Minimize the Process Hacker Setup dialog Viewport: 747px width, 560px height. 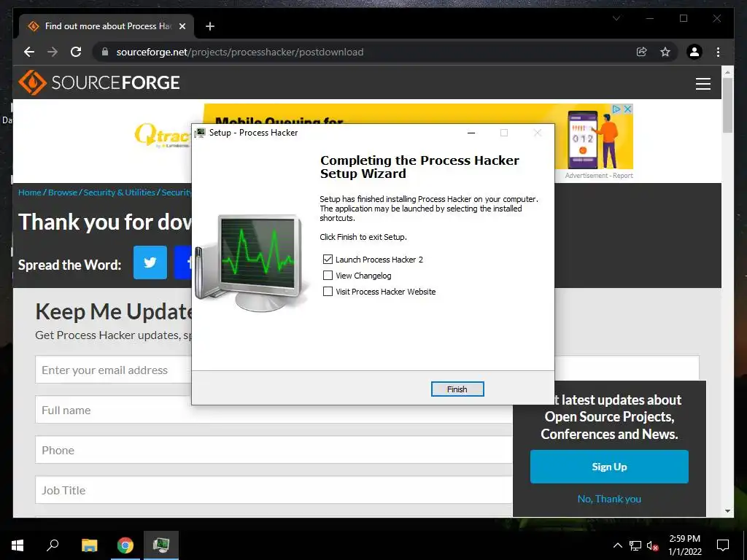point(471,133)
